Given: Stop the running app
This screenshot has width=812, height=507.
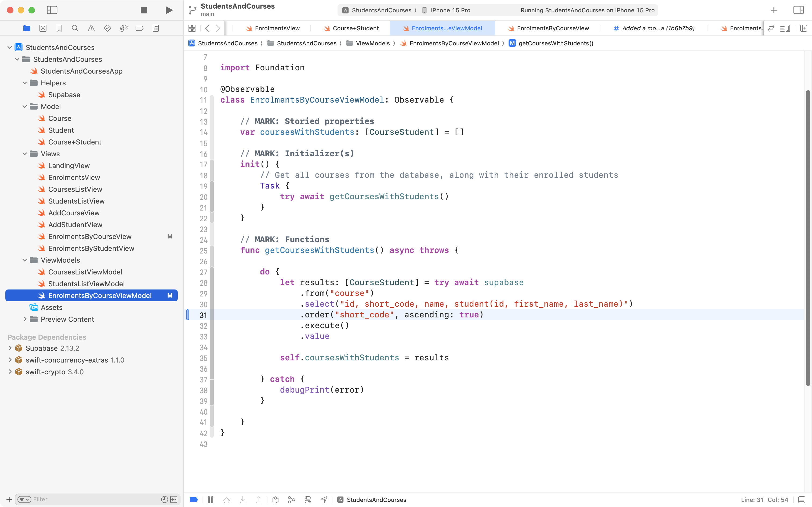Looking at the screenshot, I should [143, 10].
